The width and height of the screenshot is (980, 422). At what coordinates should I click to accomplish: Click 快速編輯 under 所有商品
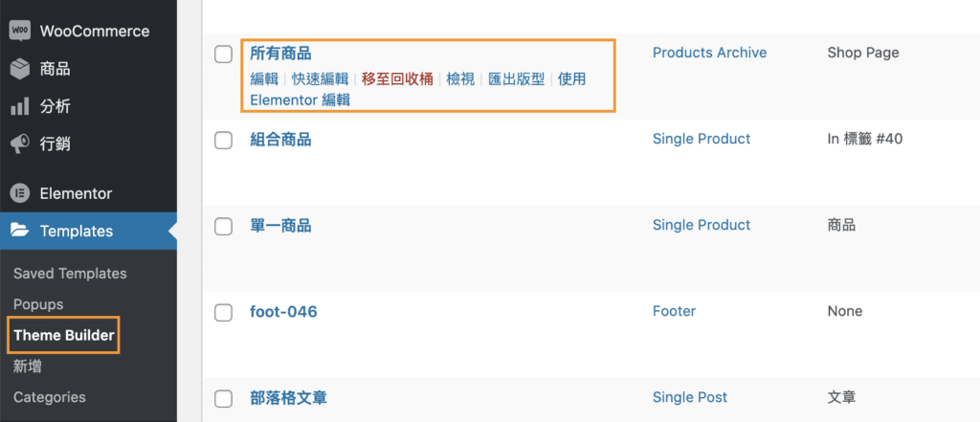[x=320, y=79]
